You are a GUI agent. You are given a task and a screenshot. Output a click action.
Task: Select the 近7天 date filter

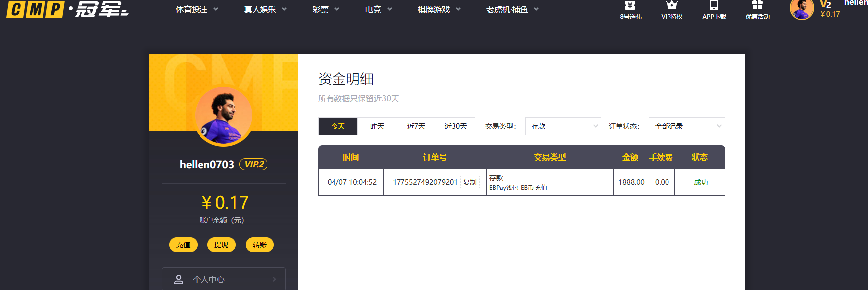416,126
